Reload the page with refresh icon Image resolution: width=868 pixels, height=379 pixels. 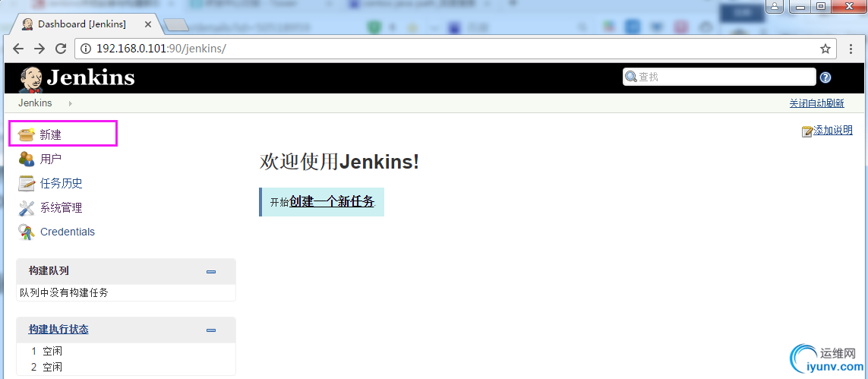point(61,49)
